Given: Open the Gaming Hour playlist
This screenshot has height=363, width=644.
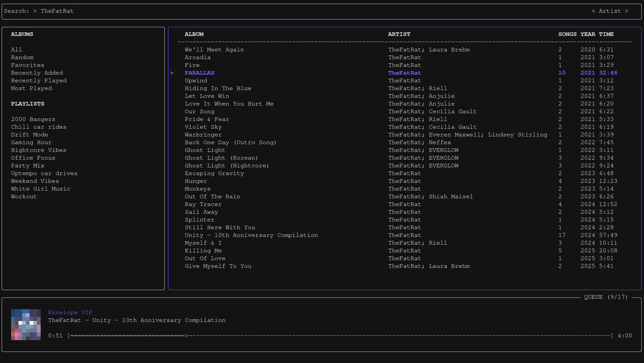Looking at the screenshot, I should (31, 143).
